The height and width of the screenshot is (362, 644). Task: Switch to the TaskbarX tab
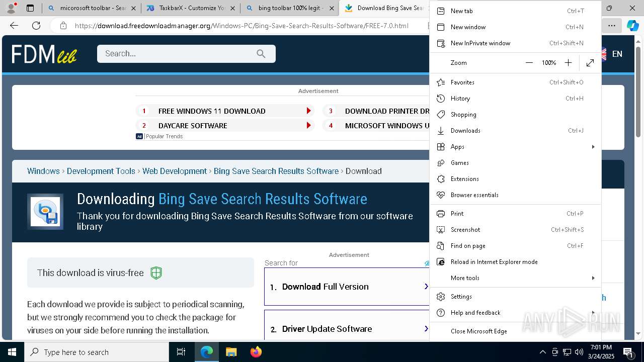191,8
